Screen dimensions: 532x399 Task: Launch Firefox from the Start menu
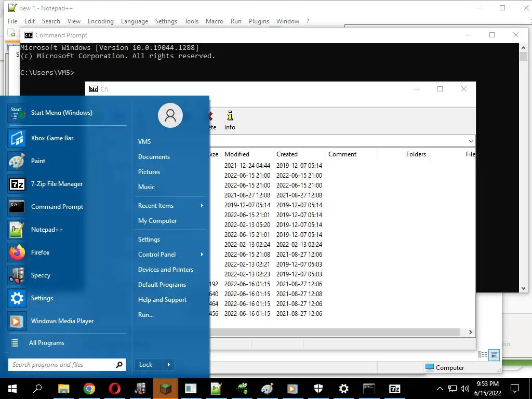pyautogui.click(x=67, y=252)
